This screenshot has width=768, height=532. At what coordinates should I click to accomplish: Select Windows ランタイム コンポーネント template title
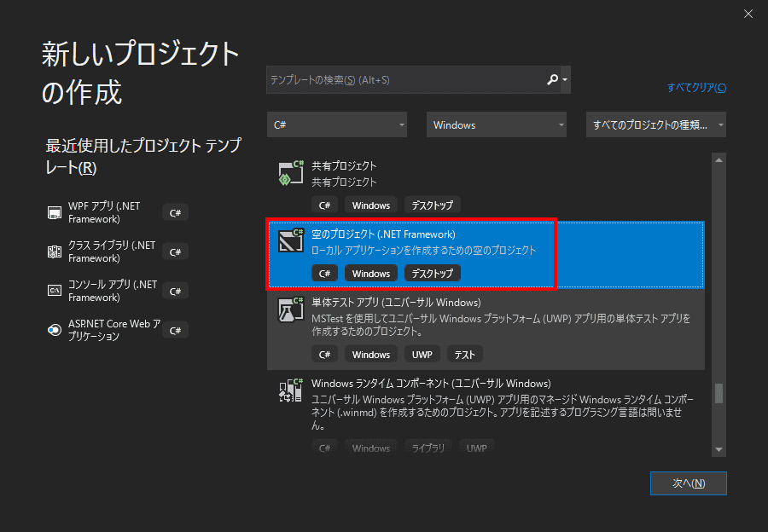click(431, 383)
